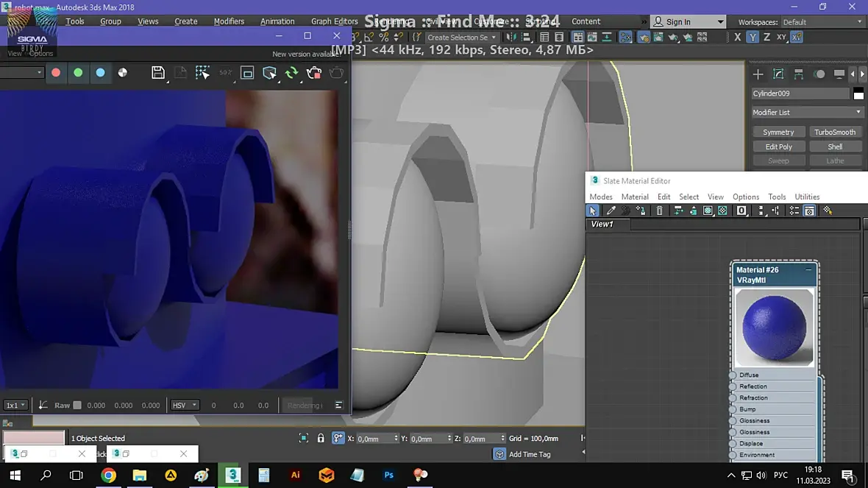Open the Modify panel tab icon
868x488 pixels.
(x=778, y=74)
